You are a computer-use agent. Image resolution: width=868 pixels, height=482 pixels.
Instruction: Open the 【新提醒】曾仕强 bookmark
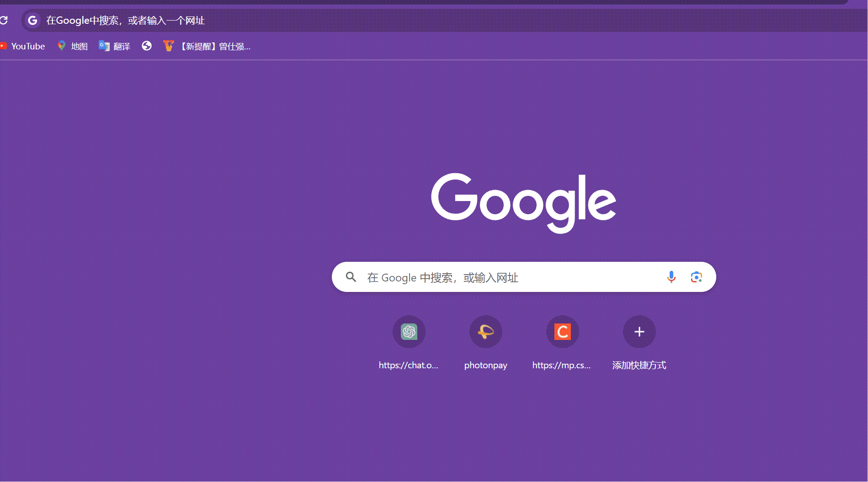pos(207,46)
